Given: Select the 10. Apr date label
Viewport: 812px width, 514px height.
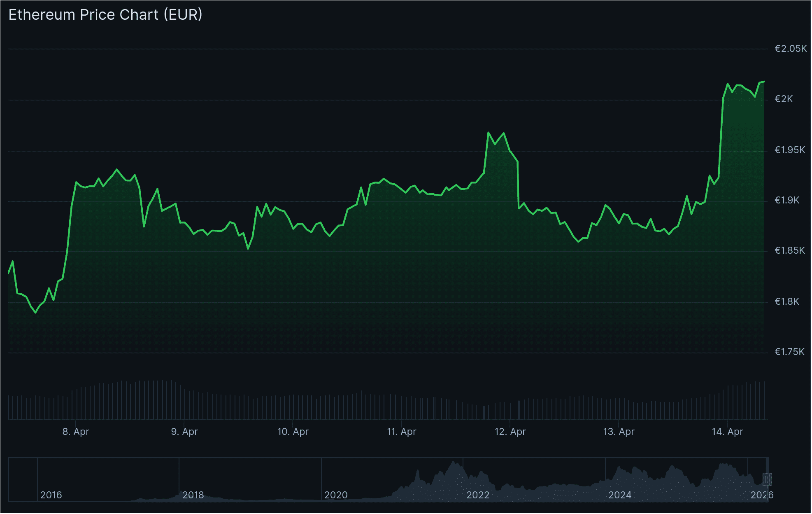Looking at the screenshot, I should (294, 432).
